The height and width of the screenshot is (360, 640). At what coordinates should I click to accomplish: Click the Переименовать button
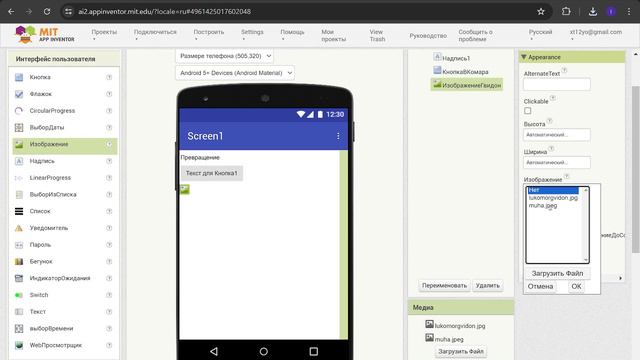[x=444, y=285]
